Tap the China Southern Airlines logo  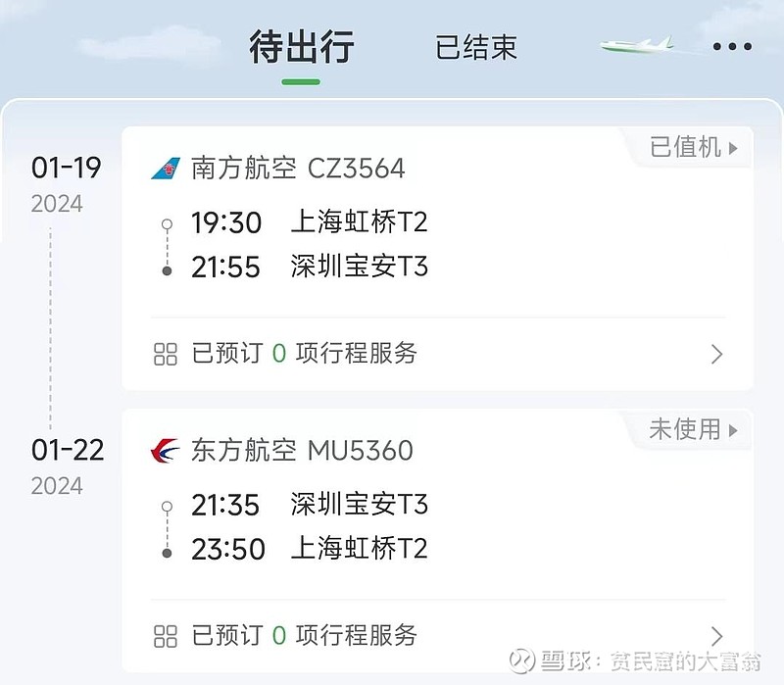[x=166, y=169]
